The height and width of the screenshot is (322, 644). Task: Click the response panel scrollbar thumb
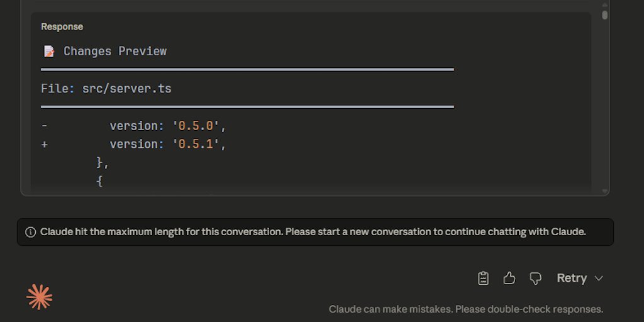(x=604, y=14)
